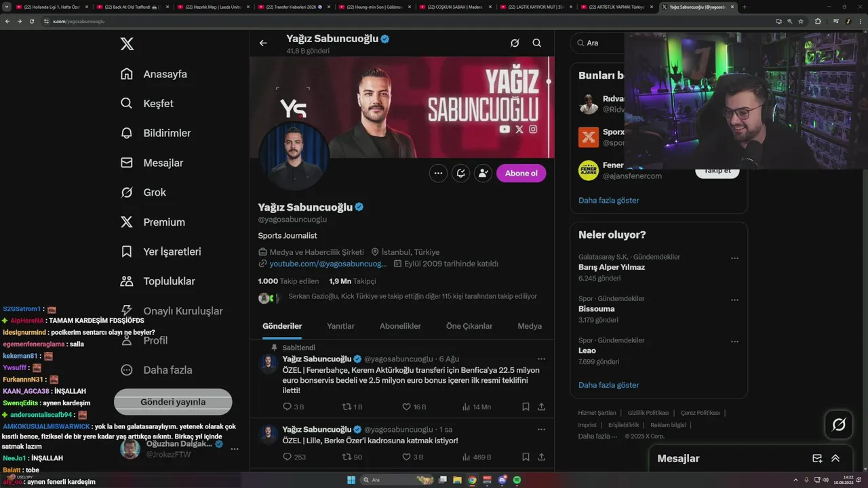868x488 pixels.
Task: Switch to the Öne Çıkanlar tab
Action: click(x=469, y=326)
